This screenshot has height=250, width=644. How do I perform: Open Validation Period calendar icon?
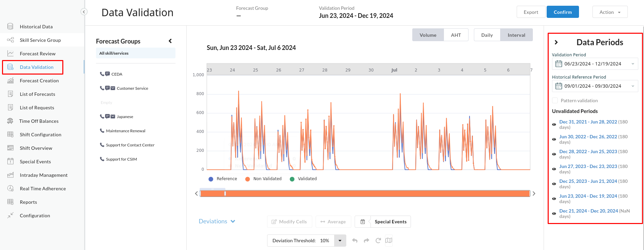[559, 64]
